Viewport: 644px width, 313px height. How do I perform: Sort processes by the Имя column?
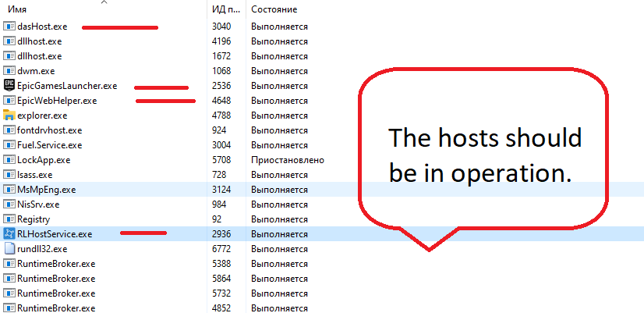point(17,9)
